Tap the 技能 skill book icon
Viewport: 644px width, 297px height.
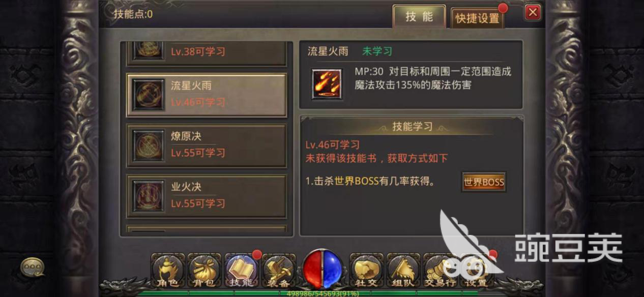pyautogui.click(x=242, y=270)
